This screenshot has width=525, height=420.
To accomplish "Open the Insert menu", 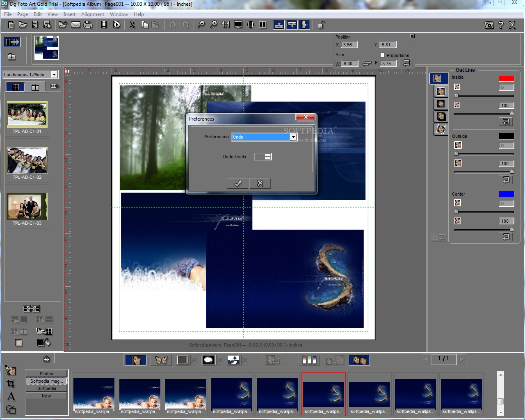I will [69, 14].
